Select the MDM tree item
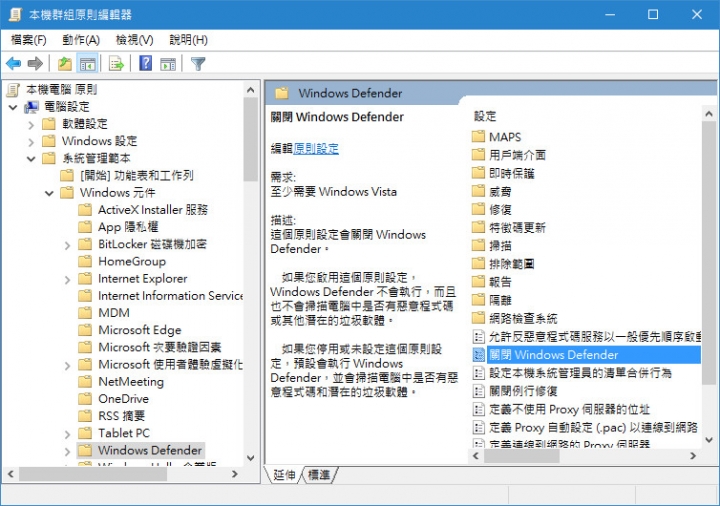 [113, 313]
